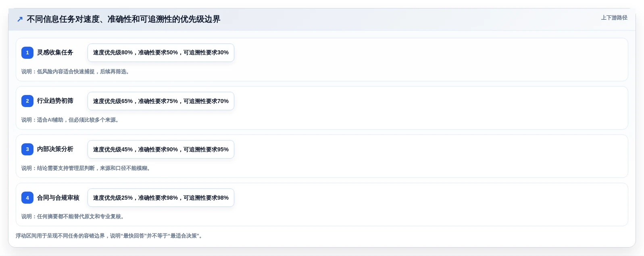The image size is (644, 256).
Task: Click the pill showing 速度优先级45%
Action: tap(161, 149)
